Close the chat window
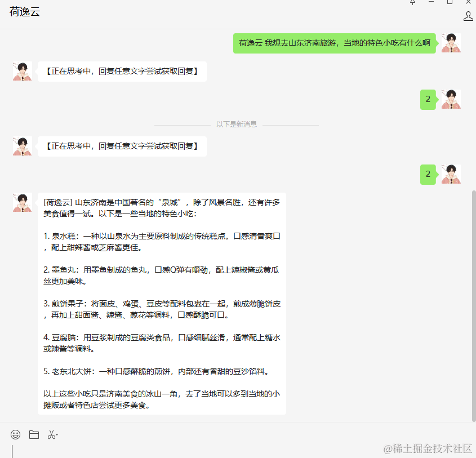This screenshot has width=476, height=458. [x=468, y=2]
